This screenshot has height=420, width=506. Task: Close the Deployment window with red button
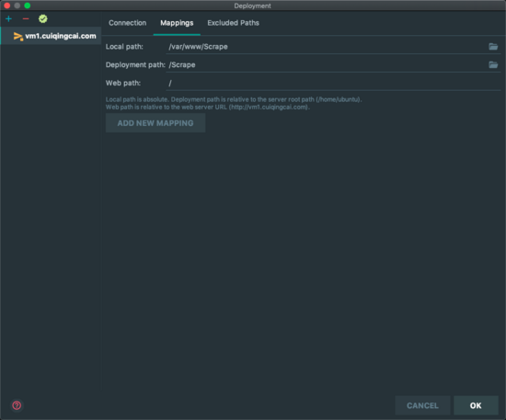tap(7, 6)
